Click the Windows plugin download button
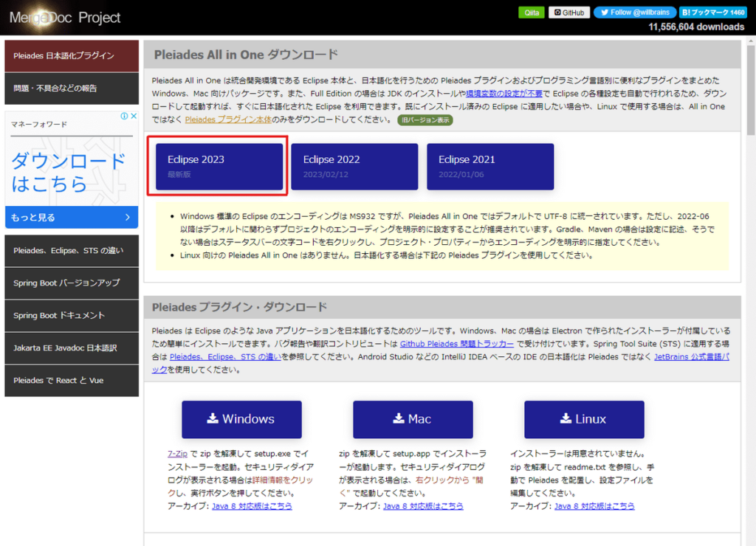756x546 pixels. pos(241,419)
